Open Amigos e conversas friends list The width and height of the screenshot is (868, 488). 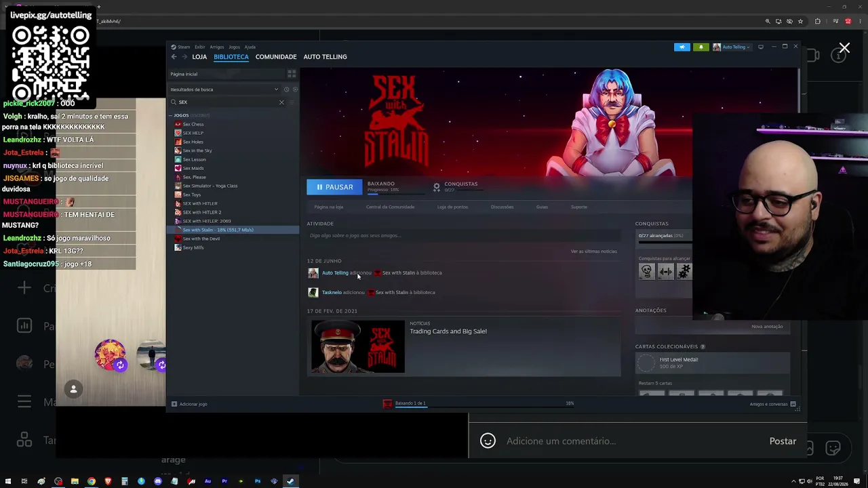(x=773, y=404)
